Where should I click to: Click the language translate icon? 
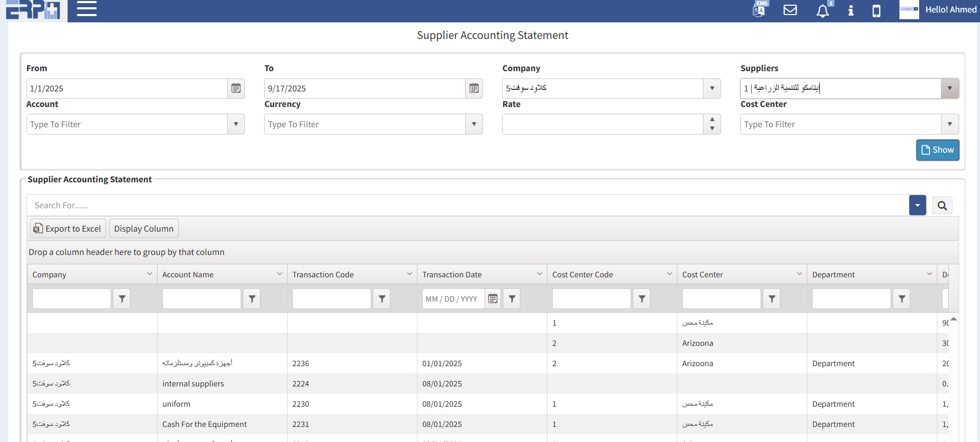[x=759, y=10]
